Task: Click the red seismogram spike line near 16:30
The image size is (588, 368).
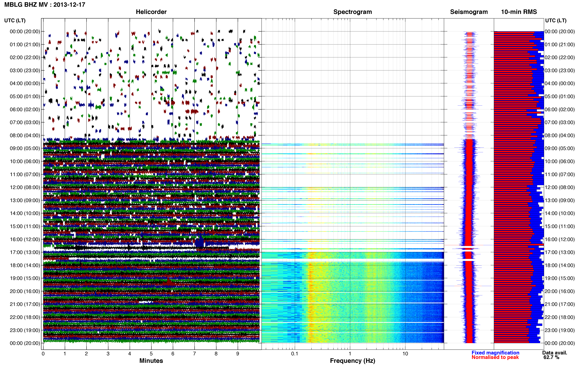Action: [x=469, y=245]
